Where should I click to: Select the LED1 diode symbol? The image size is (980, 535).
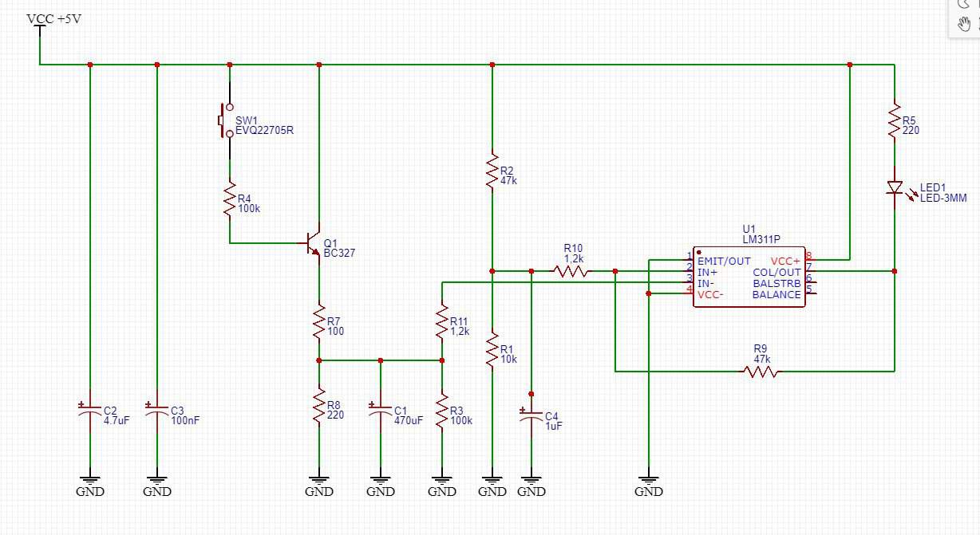(x=895, y=188)
